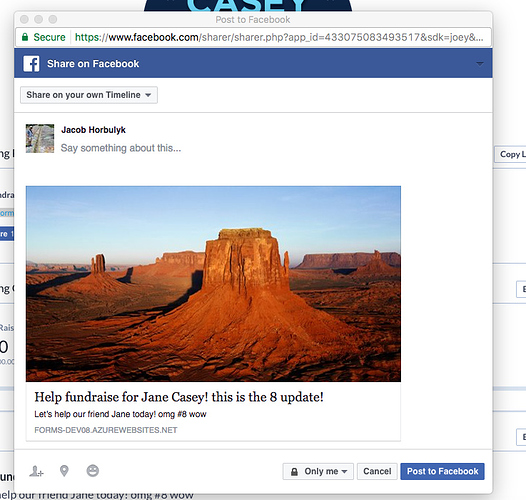The height and width of the screenshot is (500, 526).
Task: Open the Help fundraise for Jane Casey headline
Action: 179,397
